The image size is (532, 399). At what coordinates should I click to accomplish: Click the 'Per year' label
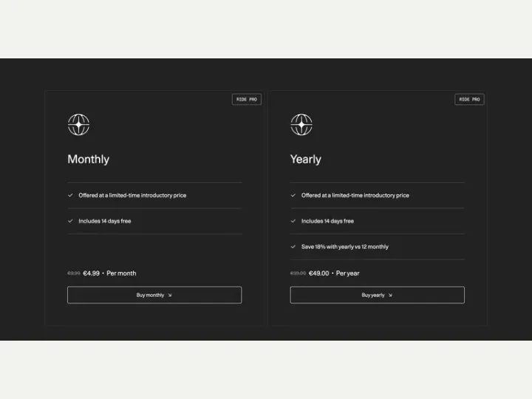coord(348,273)
